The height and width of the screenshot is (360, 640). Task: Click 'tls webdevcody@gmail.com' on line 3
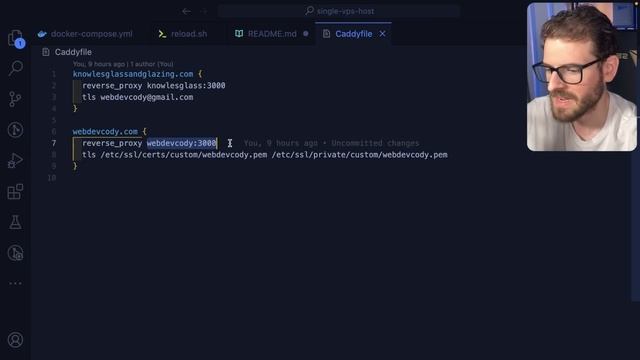coord(138,97)
